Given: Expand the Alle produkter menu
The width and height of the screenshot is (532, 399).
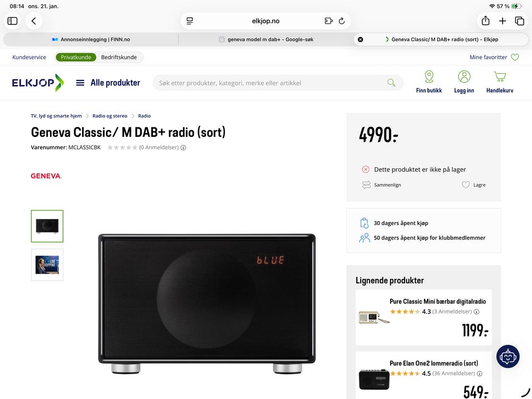Looking at the screenshot, I should click(108, 83).
